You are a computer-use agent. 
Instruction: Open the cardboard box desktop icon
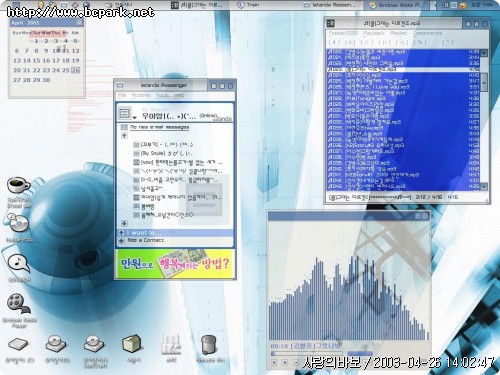132,344
